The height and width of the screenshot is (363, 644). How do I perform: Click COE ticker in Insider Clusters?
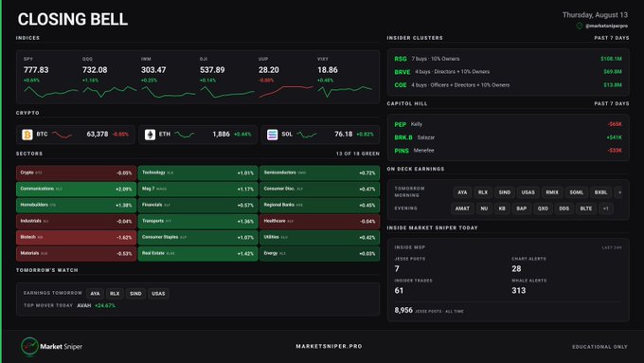[401, 85]
